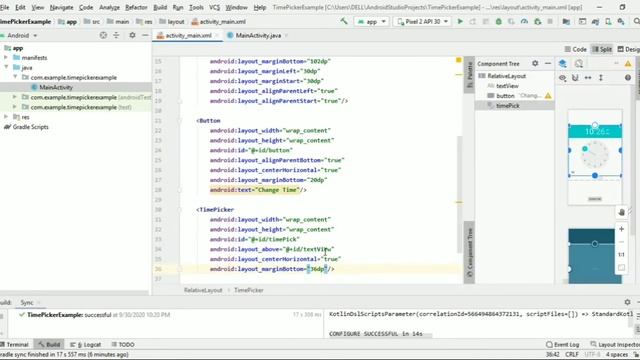This screenshot has width=640, height=360.
Task: Open the Logcat tool window
Action: point(86,344)
